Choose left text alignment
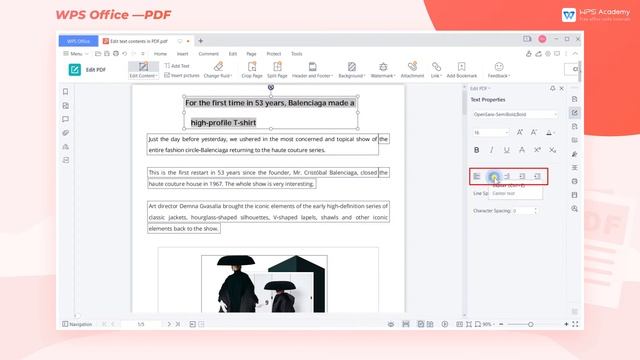 point(477,176)
